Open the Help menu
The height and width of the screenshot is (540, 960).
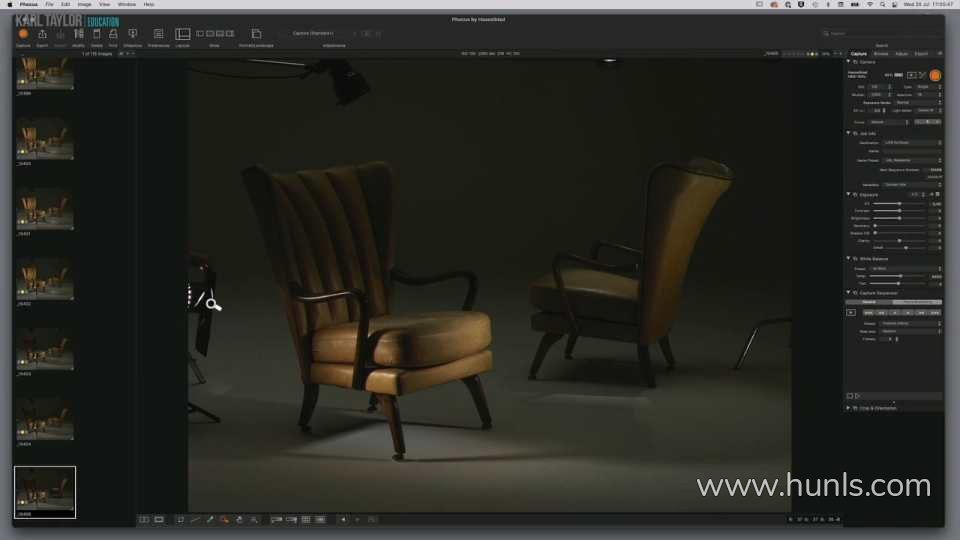pos(149,4)
